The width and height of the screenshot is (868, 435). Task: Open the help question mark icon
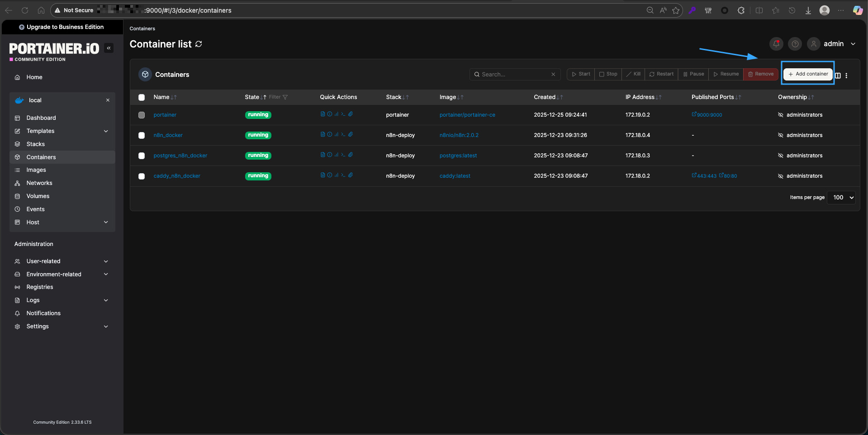click(795, 44)
